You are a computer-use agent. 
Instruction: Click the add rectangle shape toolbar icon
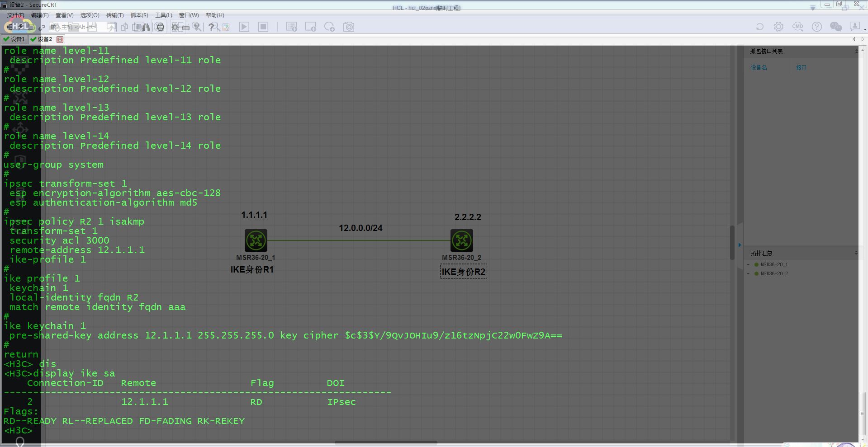click(x=311, y=27)
